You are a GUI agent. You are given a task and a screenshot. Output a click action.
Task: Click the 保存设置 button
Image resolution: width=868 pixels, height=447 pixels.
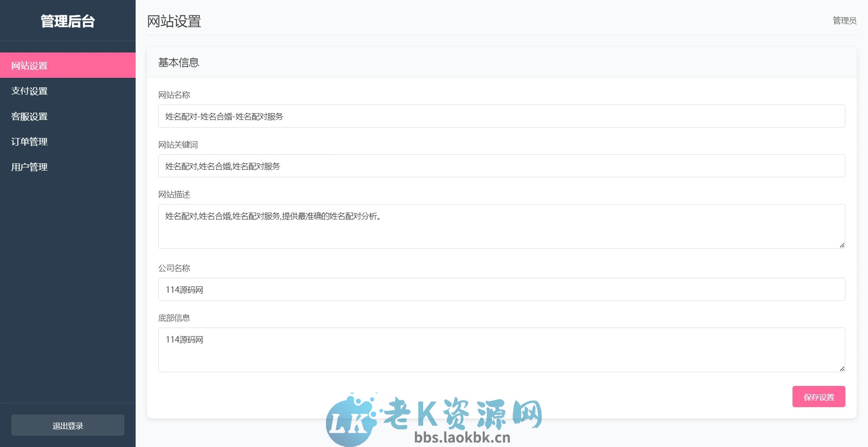pyautogui.click(x=818, y=396)
